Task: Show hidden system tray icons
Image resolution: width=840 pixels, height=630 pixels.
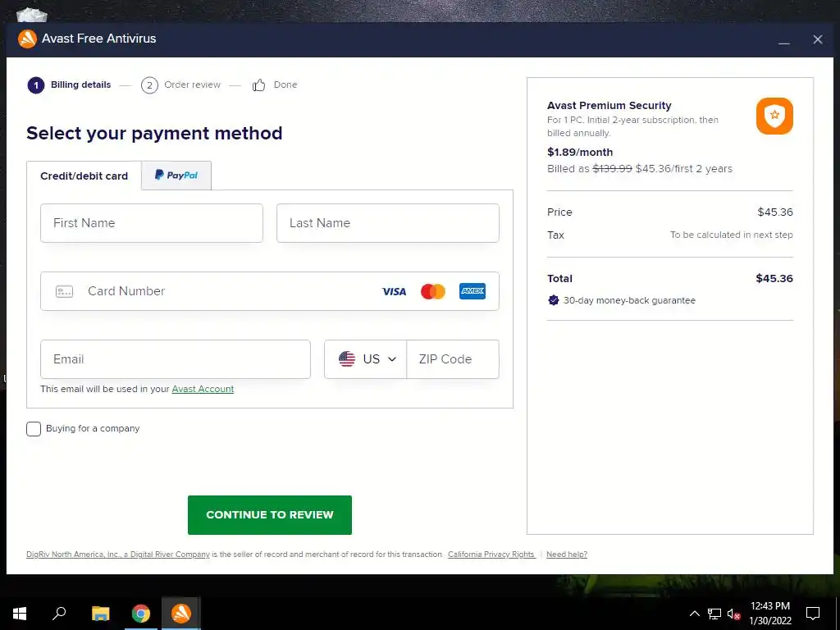Action: (694, 614)
